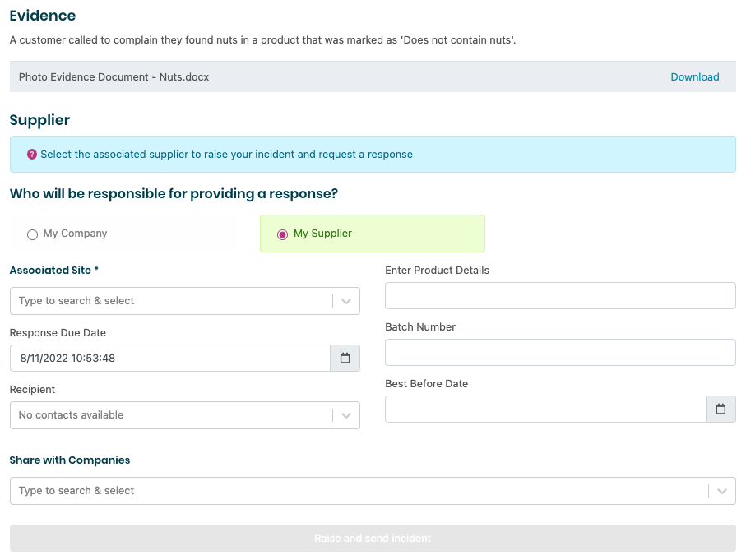The width and height of the screenshot is (746, 560).
Task: Click the Enter Product Details field
Action: point(560,296)
